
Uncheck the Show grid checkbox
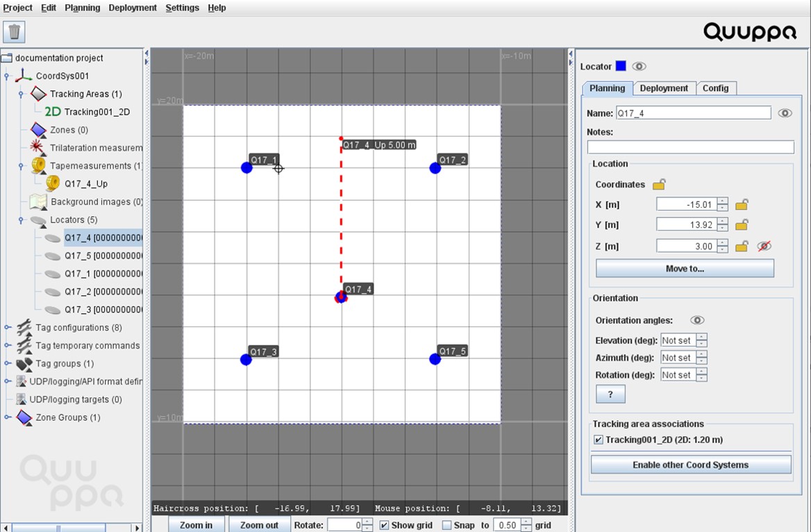pyautogui.click(x=384, y=525)
